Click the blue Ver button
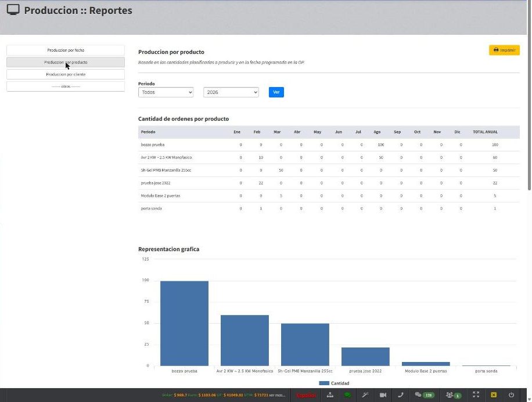This screenshot has width=532, height=402. click(276, 92)
